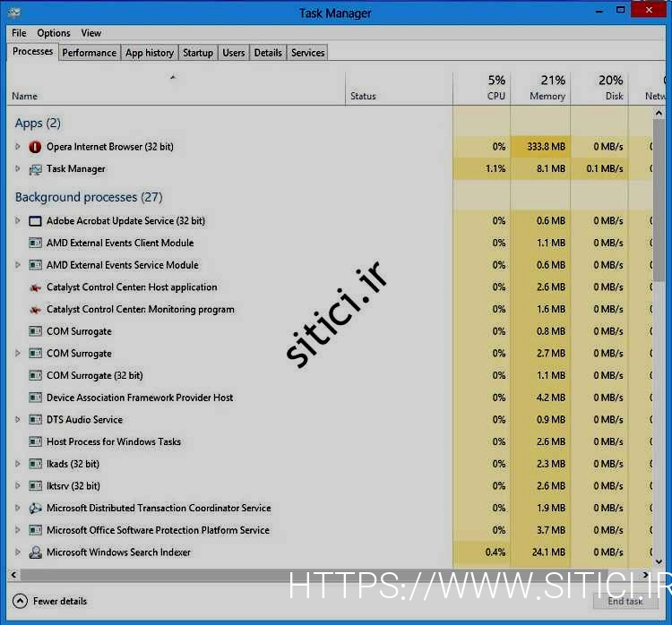Click the Fewer details circle arrow icon
The image size is (672, 625).
[20, 602]
